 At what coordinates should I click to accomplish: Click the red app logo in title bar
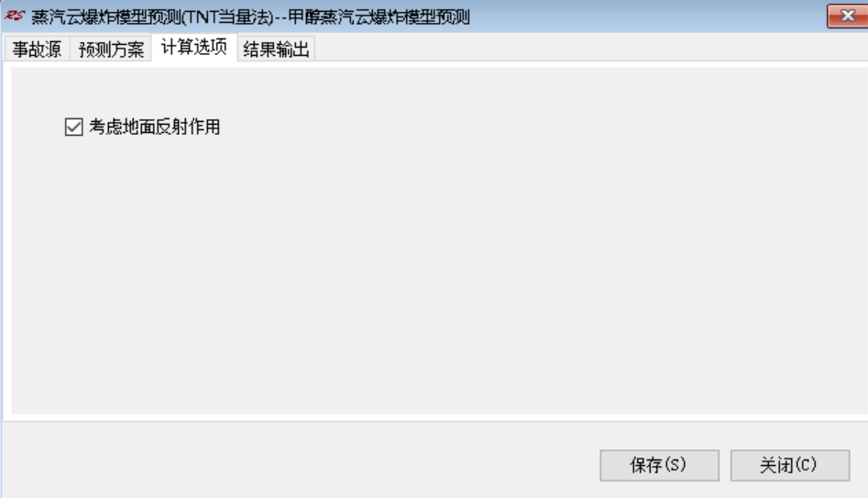(x=15, y=16)
